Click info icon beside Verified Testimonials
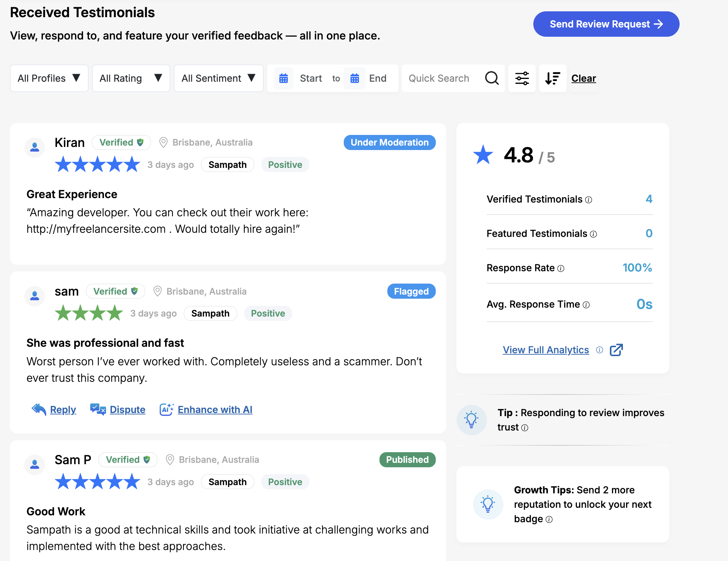 pos(589,200)
